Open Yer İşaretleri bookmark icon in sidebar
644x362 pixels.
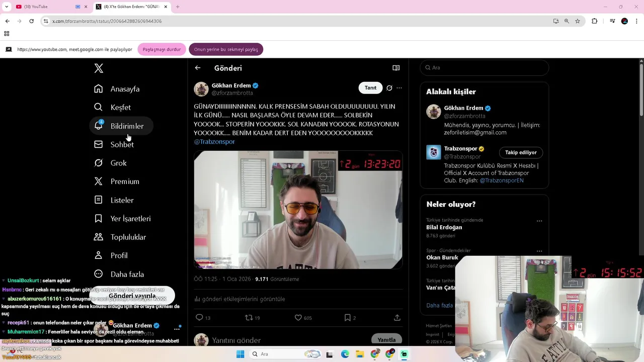pos(99,219)
